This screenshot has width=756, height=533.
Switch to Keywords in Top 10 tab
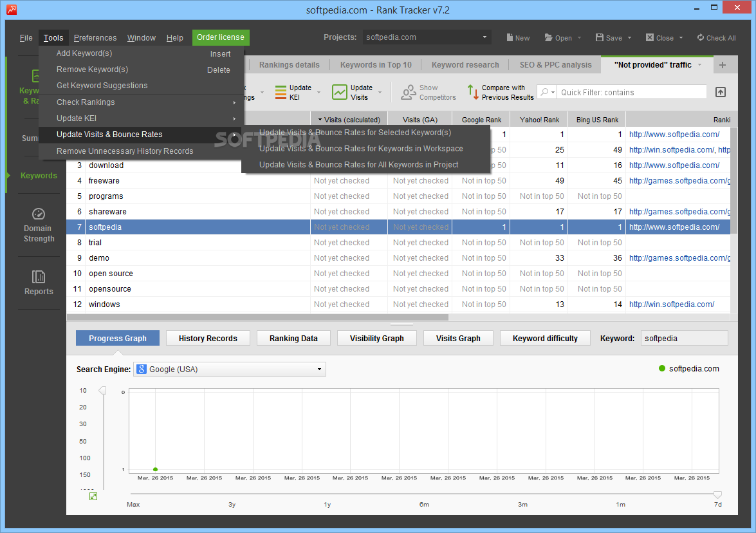[376, 64]
